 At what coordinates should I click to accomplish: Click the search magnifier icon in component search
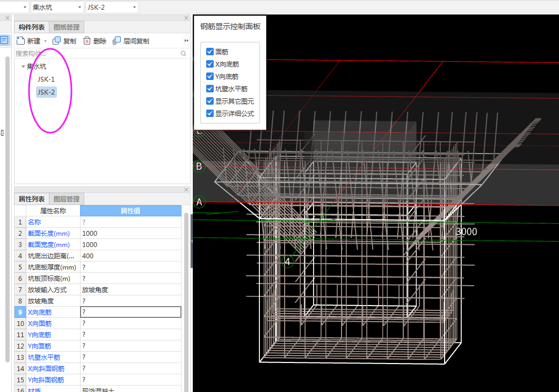pos(183,54)
